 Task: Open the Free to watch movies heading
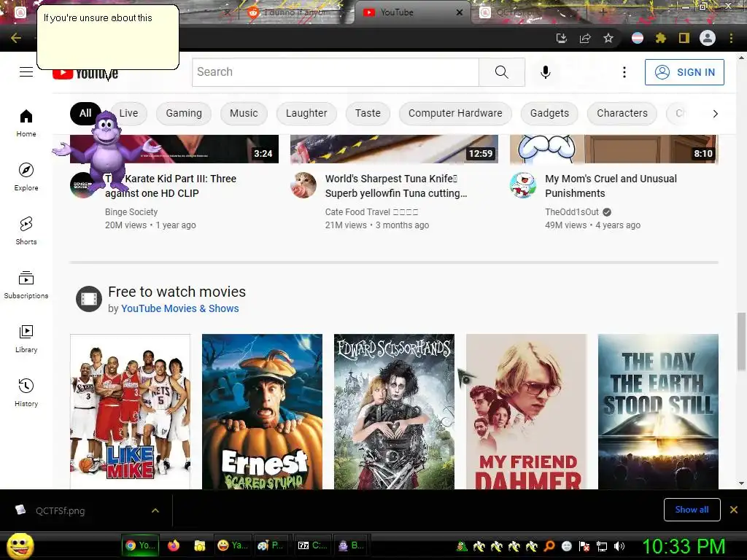[x=177, y=292]
